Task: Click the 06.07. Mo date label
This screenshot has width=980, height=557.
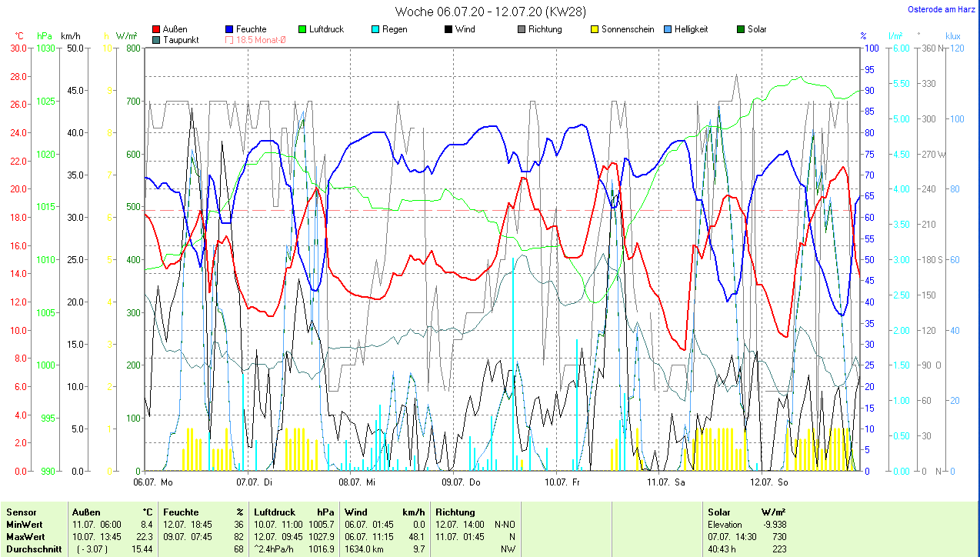Action: [152, 482]
